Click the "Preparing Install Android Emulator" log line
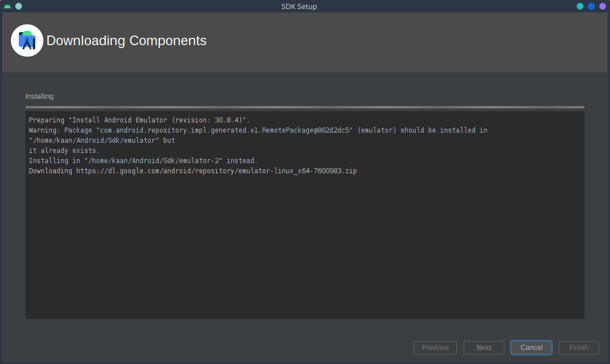 click(x=139, y=120)
